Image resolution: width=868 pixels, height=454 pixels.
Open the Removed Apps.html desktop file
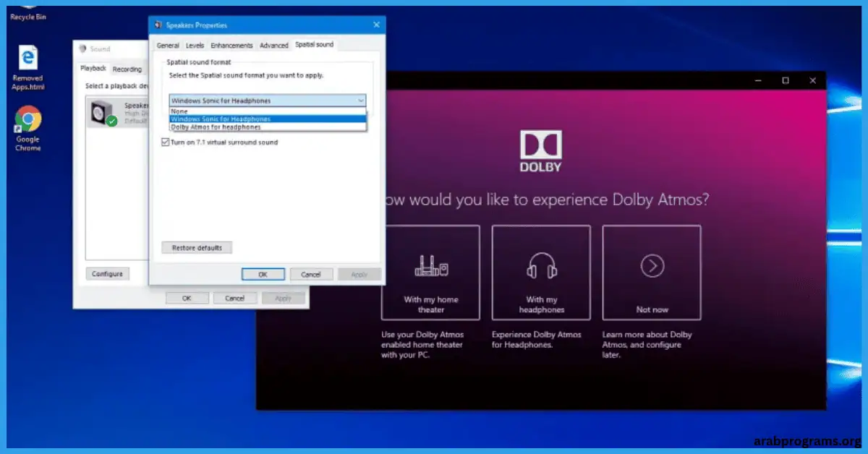(28, 67)
